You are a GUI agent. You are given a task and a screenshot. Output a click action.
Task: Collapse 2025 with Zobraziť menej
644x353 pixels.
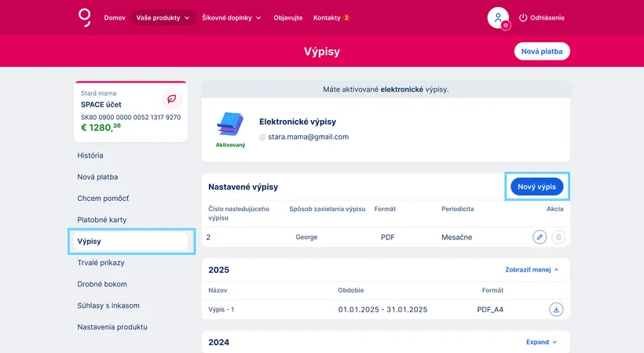532,269
